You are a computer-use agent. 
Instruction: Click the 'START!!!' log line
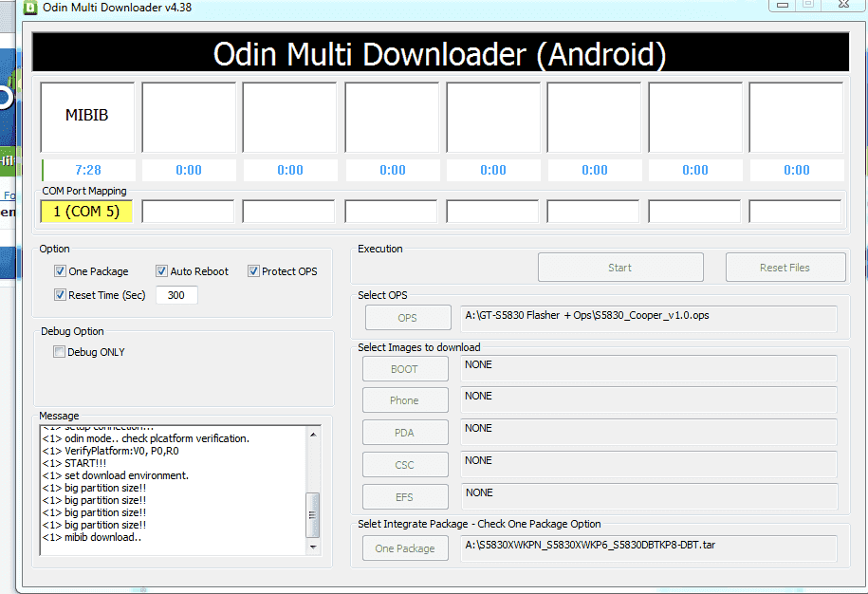click(74, 463)
